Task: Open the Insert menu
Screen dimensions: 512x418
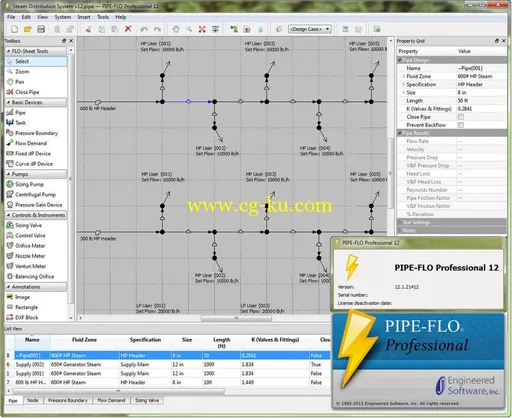Action: click(x=84, y=17)
